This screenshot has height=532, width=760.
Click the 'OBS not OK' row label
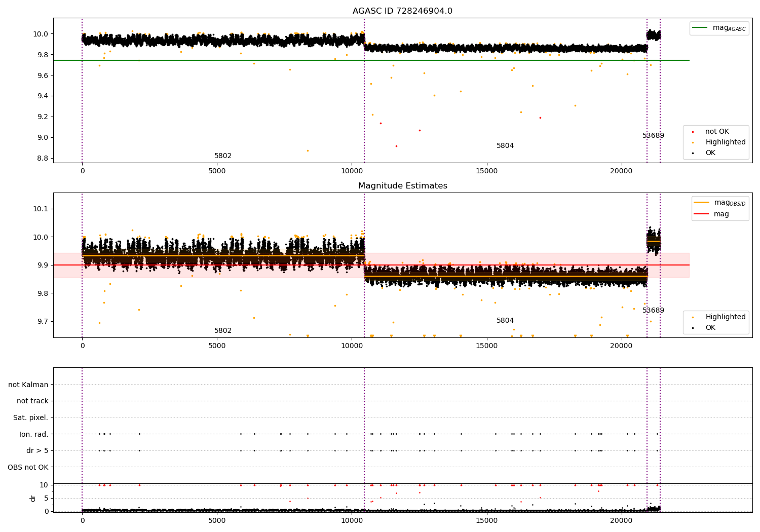(28, 467)
